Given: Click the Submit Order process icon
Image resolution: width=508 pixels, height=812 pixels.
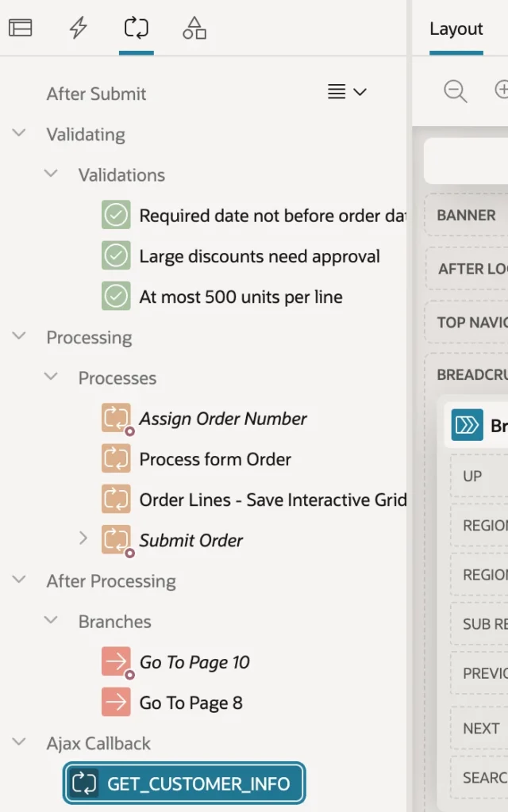Looking at the screenshot, I should click(116, 539).
